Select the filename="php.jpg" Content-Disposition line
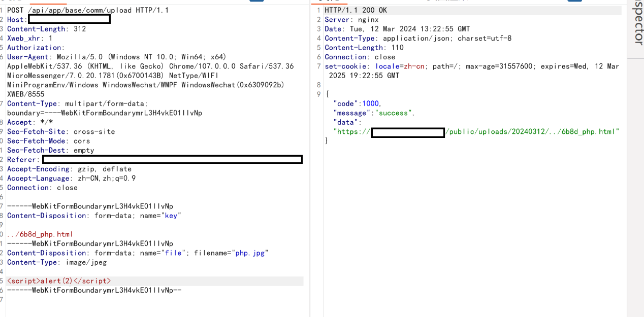 (x=138, y=253)
